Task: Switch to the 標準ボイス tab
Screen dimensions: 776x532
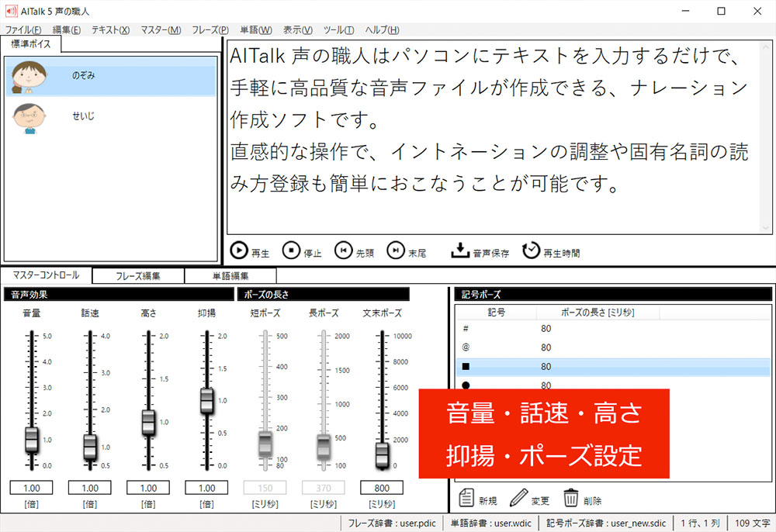Action: tap(31, 44)
